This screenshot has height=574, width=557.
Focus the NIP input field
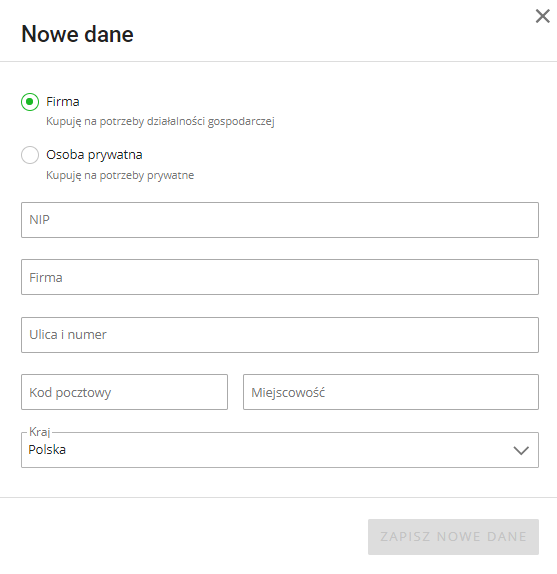pyautogui.click(x=280, y=220)
